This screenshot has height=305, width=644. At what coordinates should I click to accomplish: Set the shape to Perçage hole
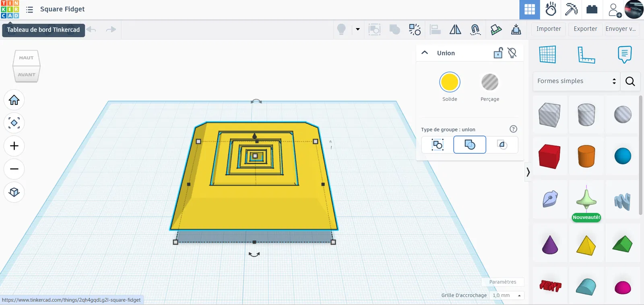coord(490,82)
